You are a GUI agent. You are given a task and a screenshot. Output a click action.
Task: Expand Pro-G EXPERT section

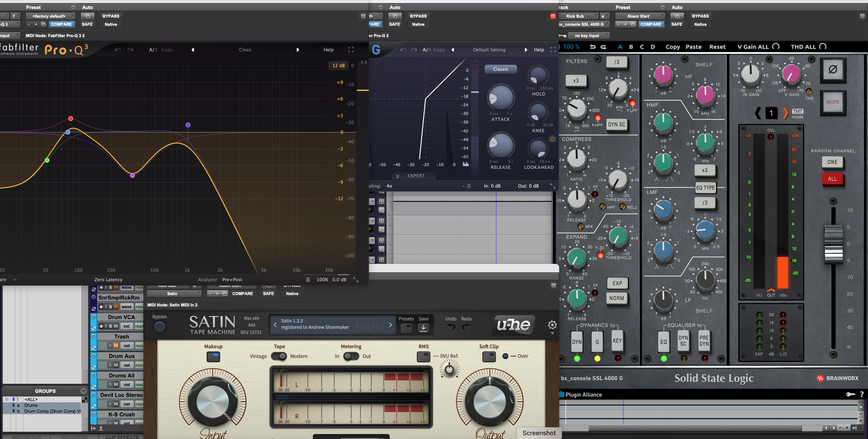coord(414,176)
